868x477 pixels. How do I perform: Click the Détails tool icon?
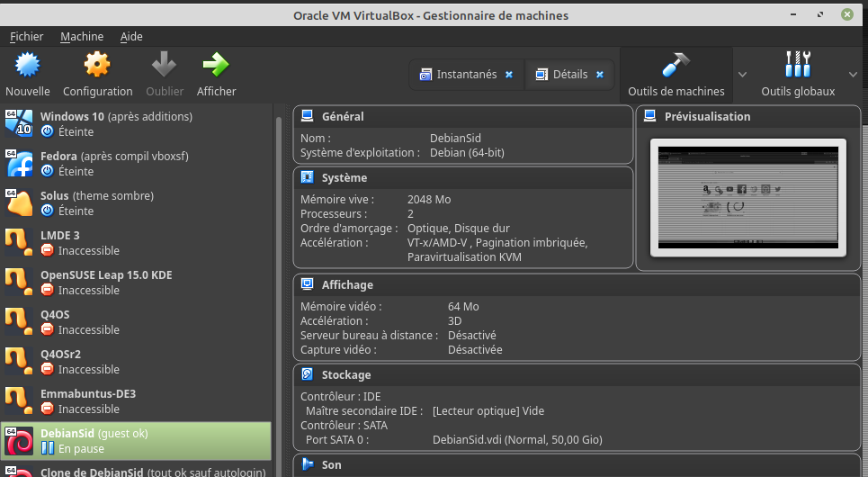click(541, 74)
